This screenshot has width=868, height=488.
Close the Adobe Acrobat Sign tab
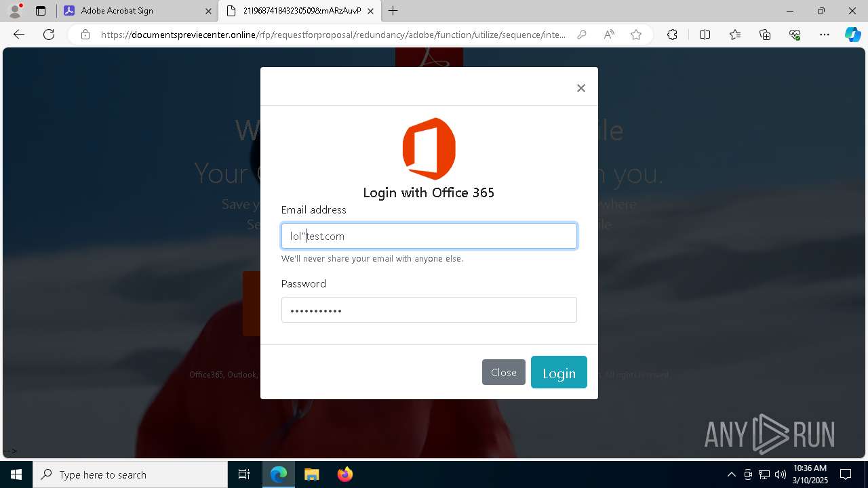(x=208, y=11)
